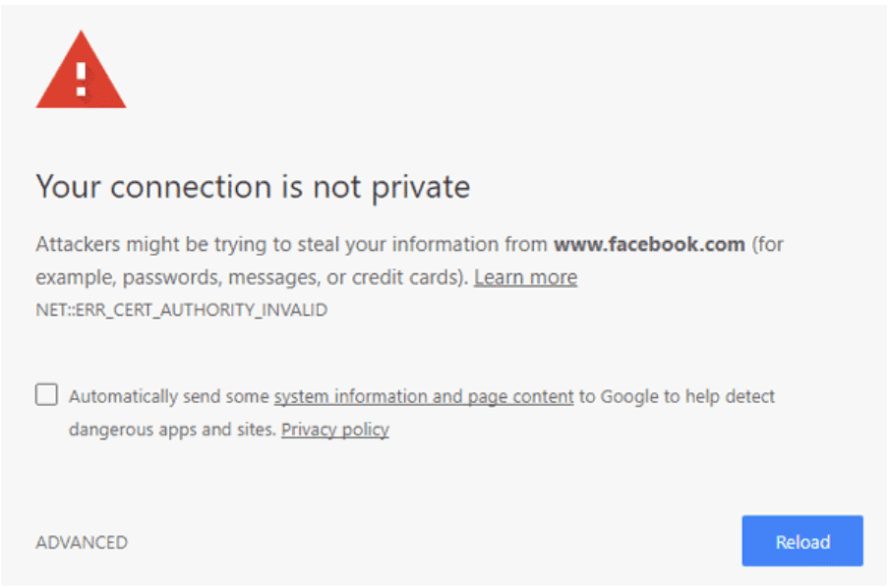Viewport: 889px width, 588px height.
Task: Reload the page with the blue button
Action: coord(802,541)
